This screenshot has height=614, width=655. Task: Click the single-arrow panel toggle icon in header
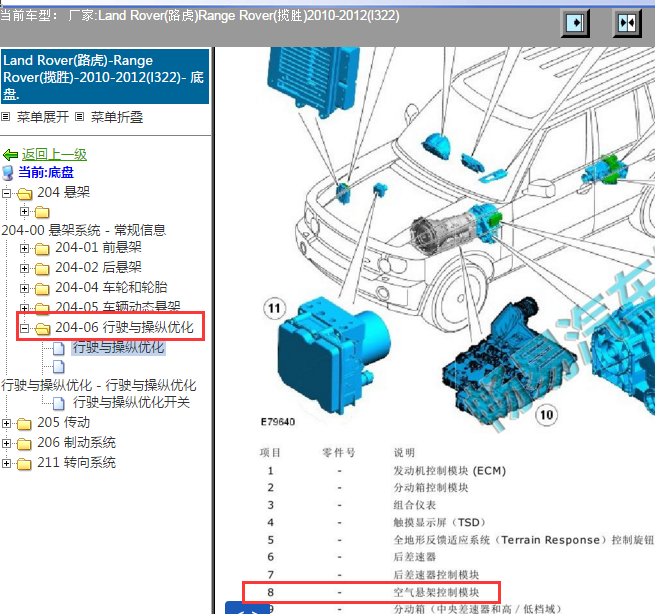tap(575, 23)
